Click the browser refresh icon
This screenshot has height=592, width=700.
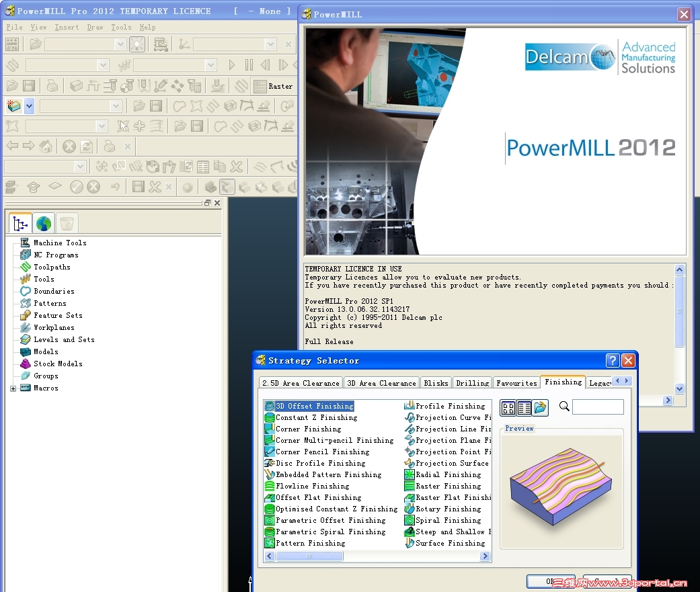tap(87, 146)
